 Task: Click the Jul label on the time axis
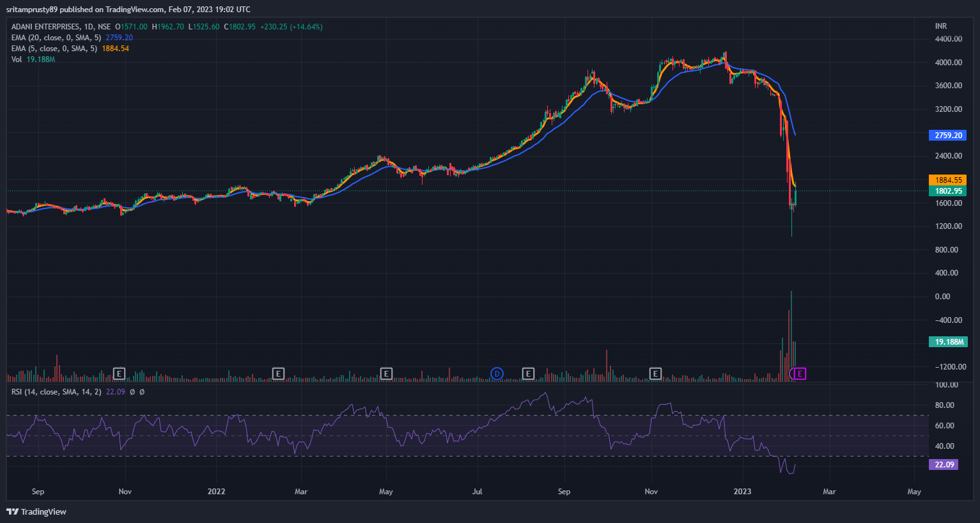coord(477,492)
